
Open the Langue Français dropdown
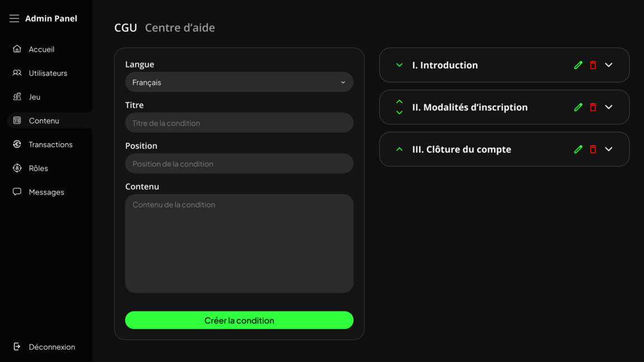click(x=239, y=82)
